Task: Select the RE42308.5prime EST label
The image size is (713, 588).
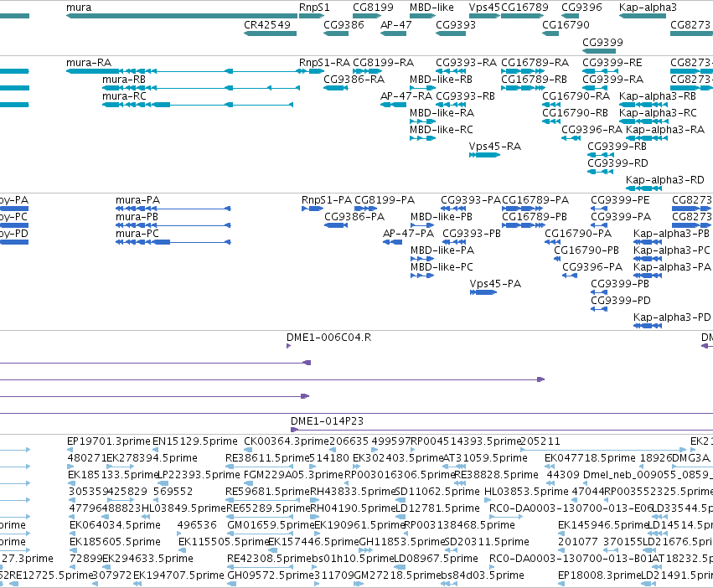Action: (269, 559)
